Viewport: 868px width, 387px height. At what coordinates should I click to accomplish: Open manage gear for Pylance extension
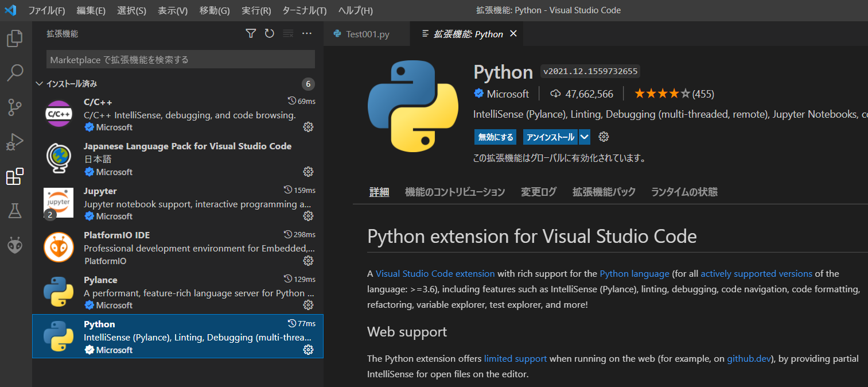(308, 305)
